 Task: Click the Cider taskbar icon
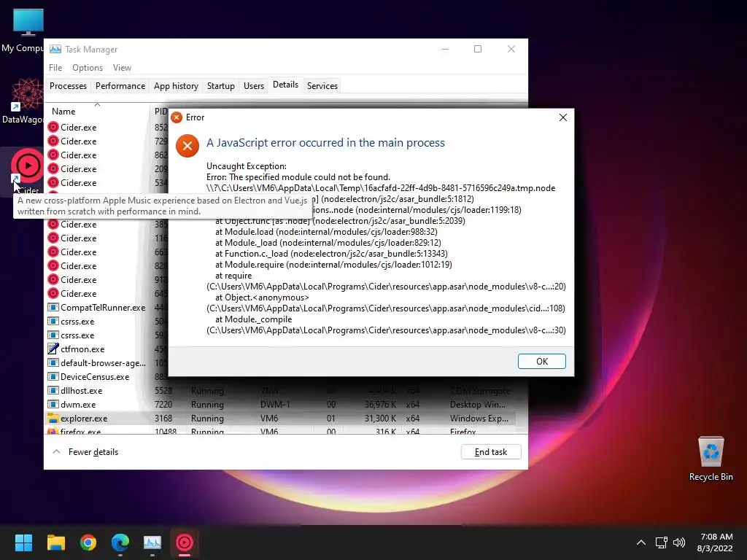click(x=185, y=542)
